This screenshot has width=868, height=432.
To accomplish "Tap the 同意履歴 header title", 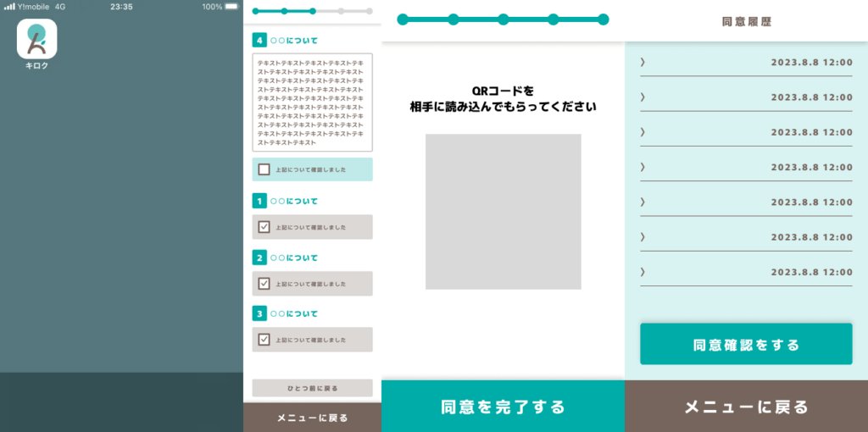I will pyautogui.click(x=746, y=22).
